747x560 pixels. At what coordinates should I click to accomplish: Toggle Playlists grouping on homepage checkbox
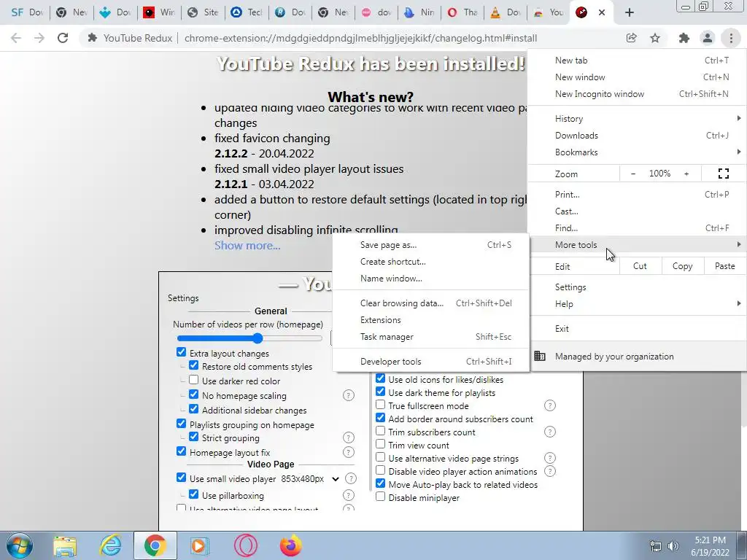[x=181, y=424]
